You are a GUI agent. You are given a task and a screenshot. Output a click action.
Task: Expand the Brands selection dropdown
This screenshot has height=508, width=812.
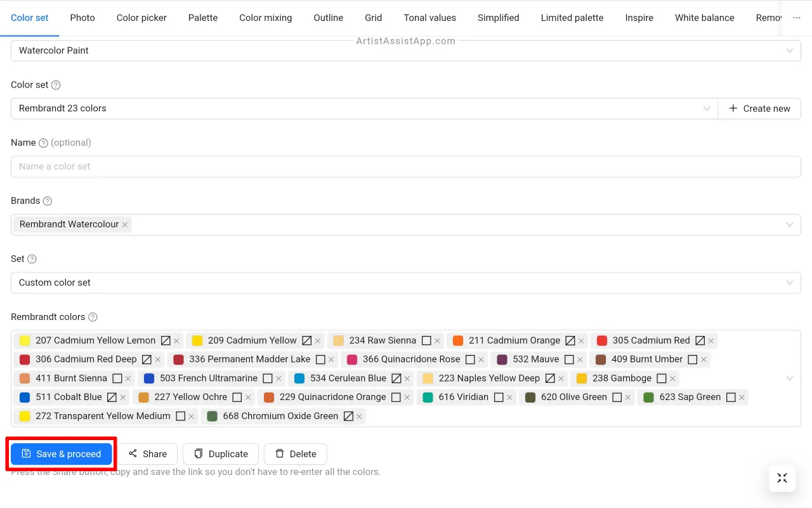coord(790,225)
